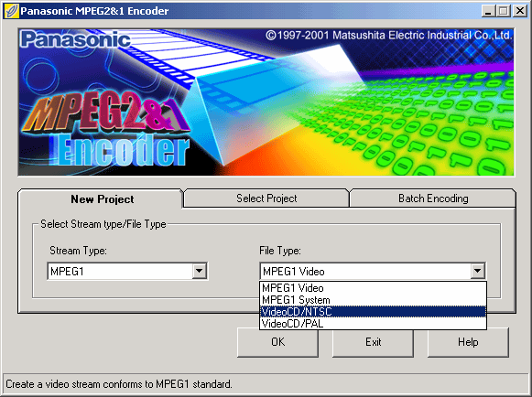Minimize the encoder window
The height and width of the screenshot is (397, 532).
click(x=488, y=11)
